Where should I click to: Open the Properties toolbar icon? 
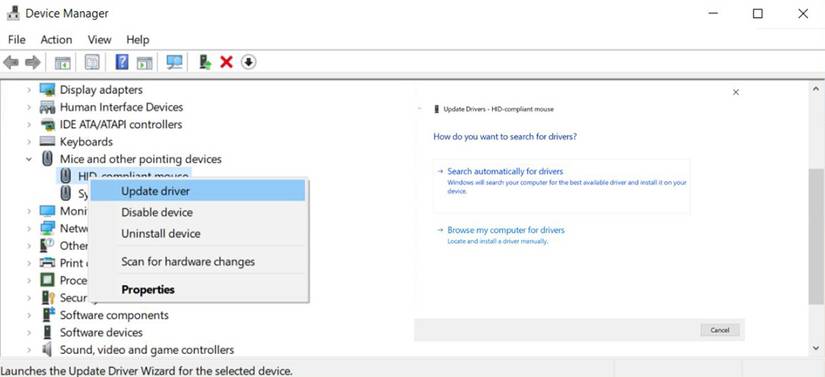click(x=92, y=63)
